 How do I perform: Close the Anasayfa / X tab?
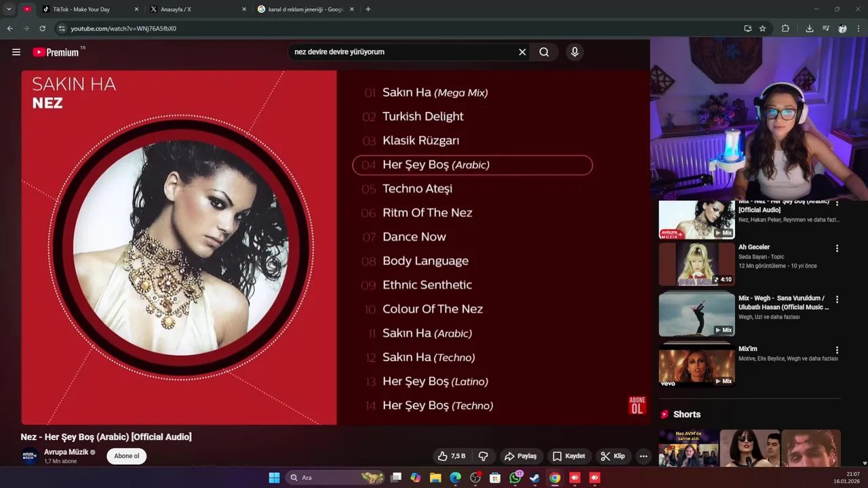pyautogui.click(x=244, y=9)
